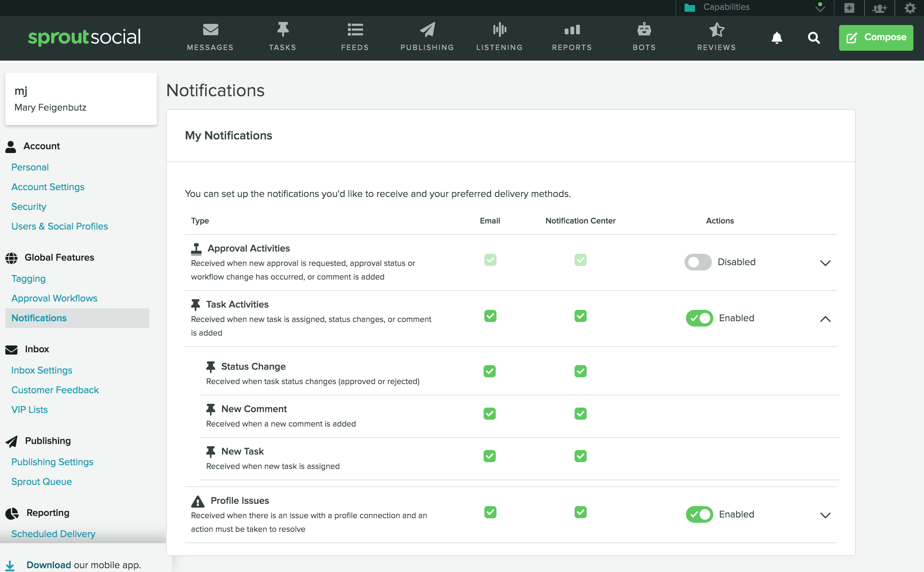Uncheck New Comment Notification Center checkbox
Image resolution: width=924 pixels, height=572 pixels.
click(x=581, y=414)
